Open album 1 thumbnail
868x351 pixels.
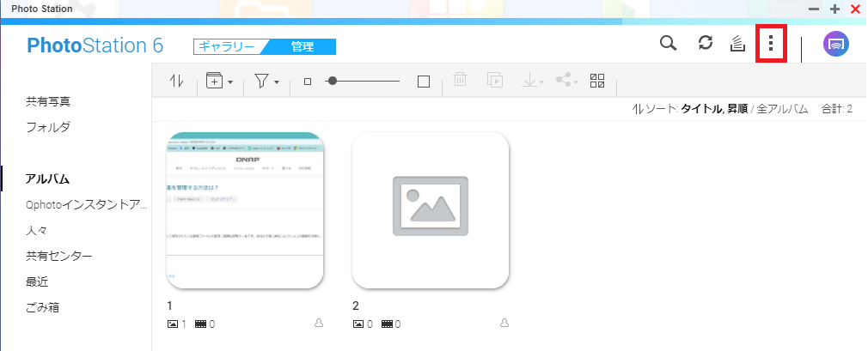coord(245,210)
